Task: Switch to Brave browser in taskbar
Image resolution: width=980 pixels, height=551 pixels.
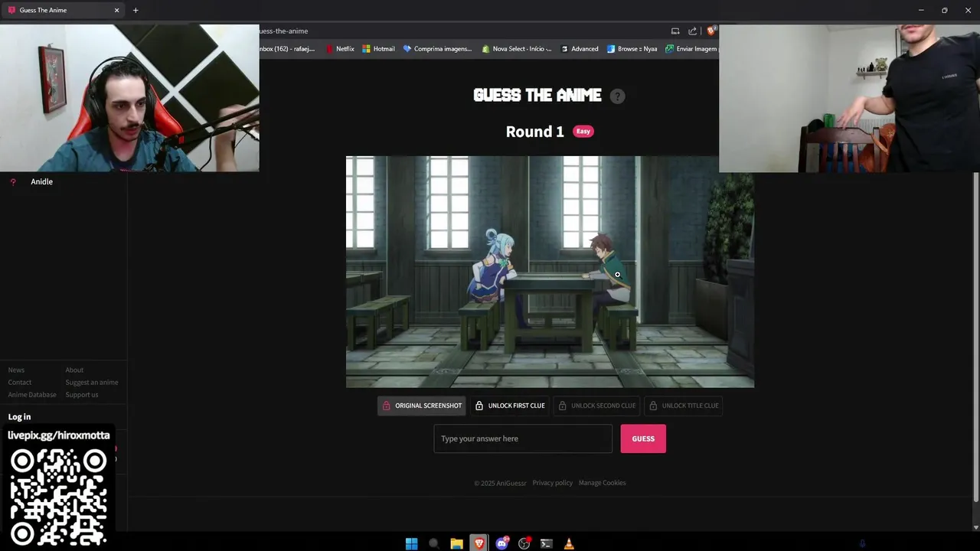Action: point(479,543)
